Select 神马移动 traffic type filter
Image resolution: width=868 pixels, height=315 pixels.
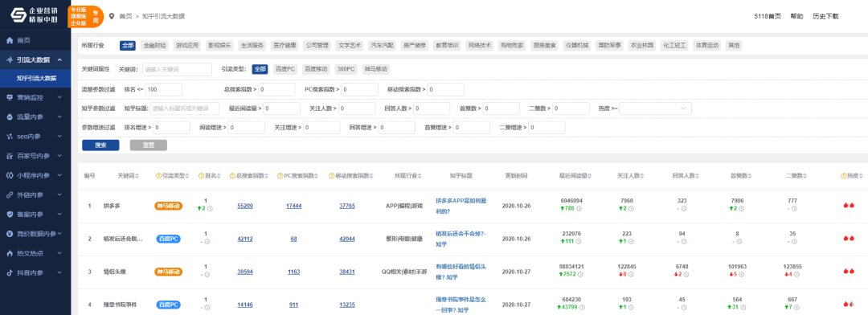(375, 69)
